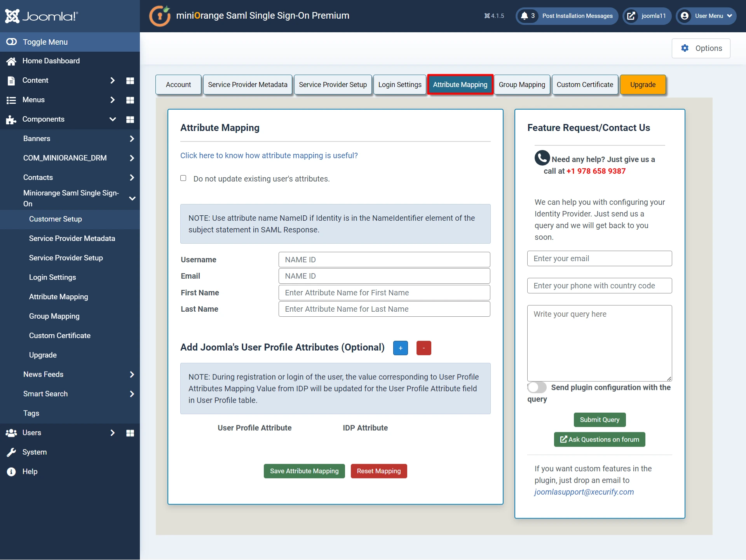Image resolution: width=746 pixels, height=560 pixels.
Task: Expand the Users menu chevron
Action: (112, 433)
